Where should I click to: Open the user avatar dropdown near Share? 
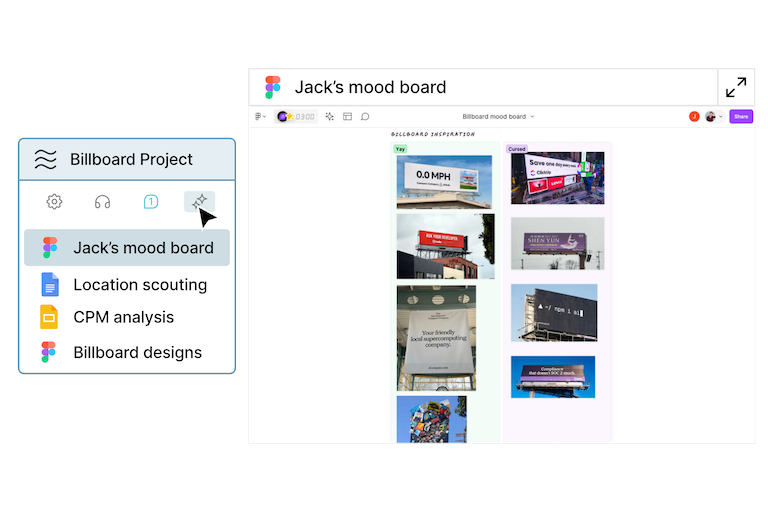[x=713, y=116]
